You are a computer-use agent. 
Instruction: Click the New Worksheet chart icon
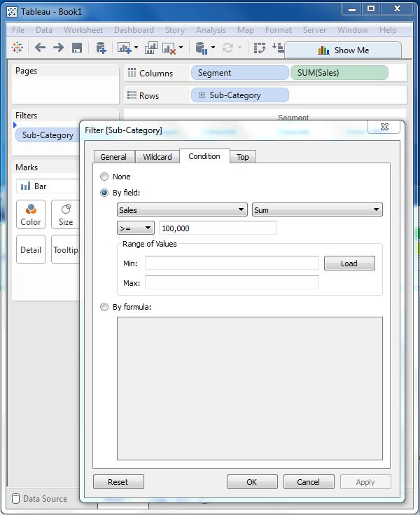click(125, 48)
